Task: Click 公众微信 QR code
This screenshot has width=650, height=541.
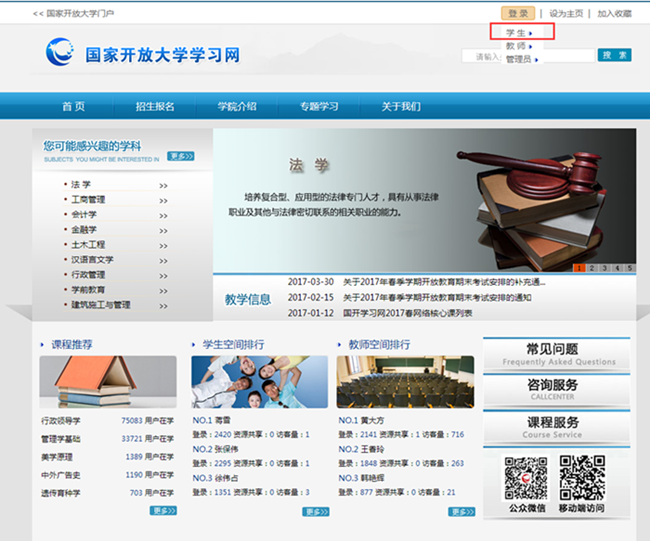Action: [x=526, y=478]
